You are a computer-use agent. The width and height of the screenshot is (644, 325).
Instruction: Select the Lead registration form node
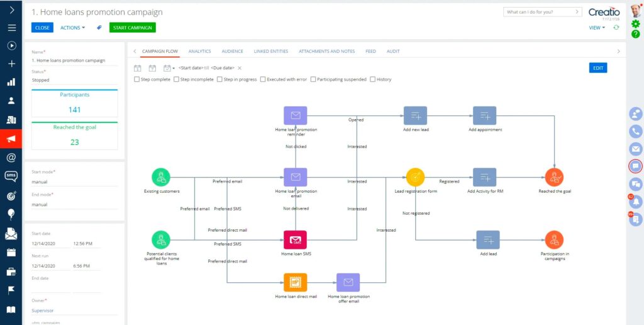[x=415, y=178]
